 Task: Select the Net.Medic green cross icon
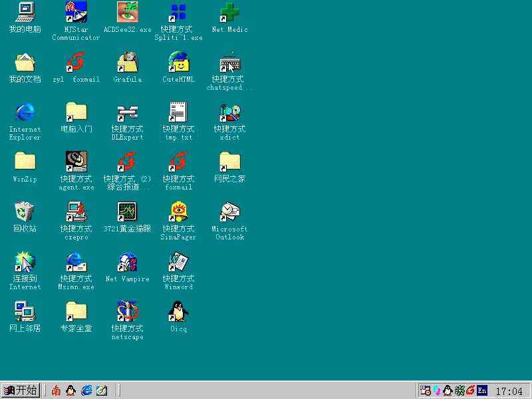[229, 12]
